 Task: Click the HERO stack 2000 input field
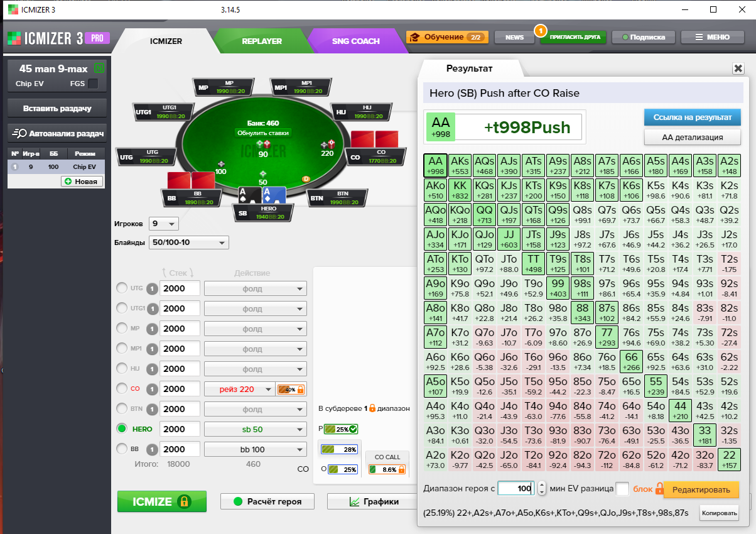click(180, 429)
